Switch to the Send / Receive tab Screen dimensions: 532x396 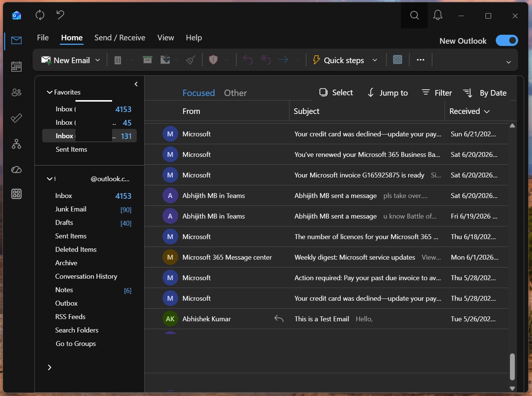[x=120, y=38]
